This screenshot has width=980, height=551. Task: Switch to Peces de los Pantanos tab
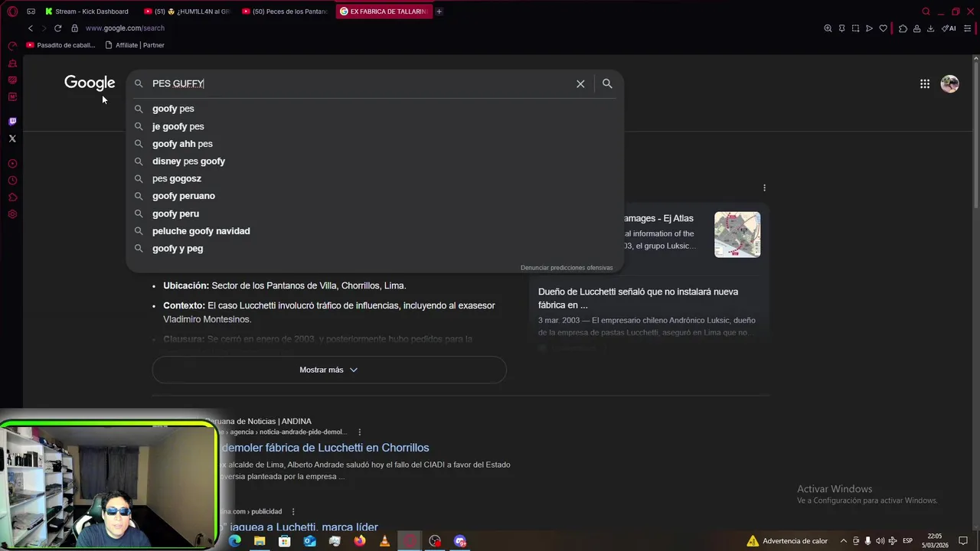click(x=285, y=11)
